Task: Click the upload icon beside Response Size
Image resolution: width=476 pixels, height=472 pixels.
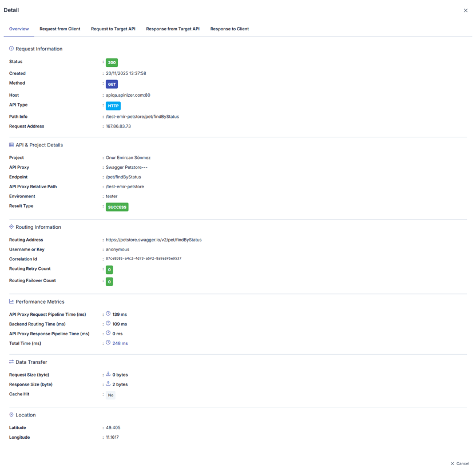Action: point(108,384)
